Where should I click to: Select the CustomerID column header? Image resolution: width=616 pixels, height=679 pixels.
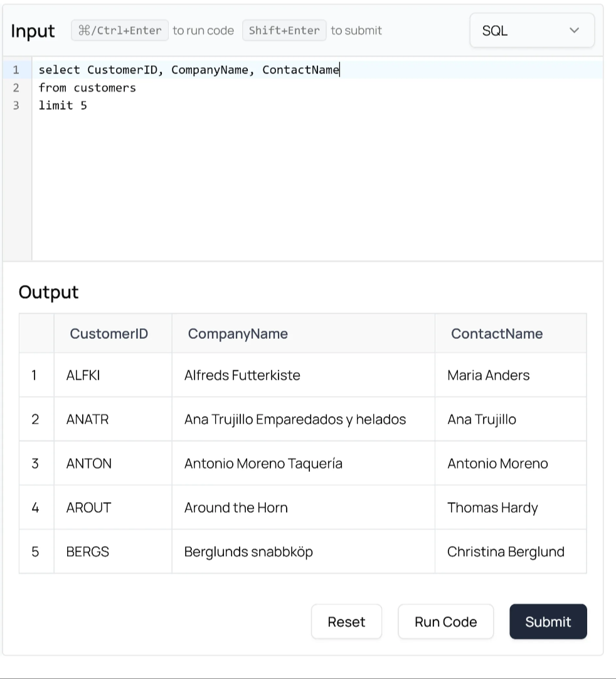pos(109,334)
